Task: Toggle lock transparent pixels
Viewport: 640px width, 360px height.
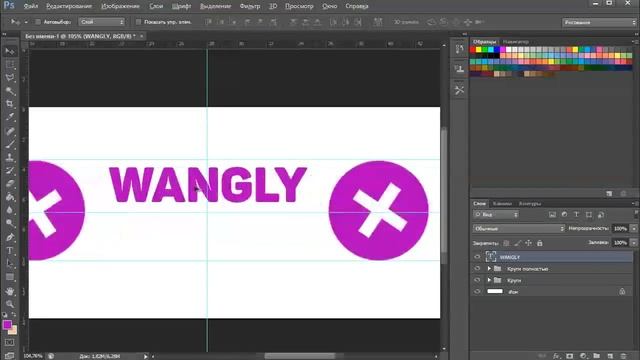Action: 507,243
